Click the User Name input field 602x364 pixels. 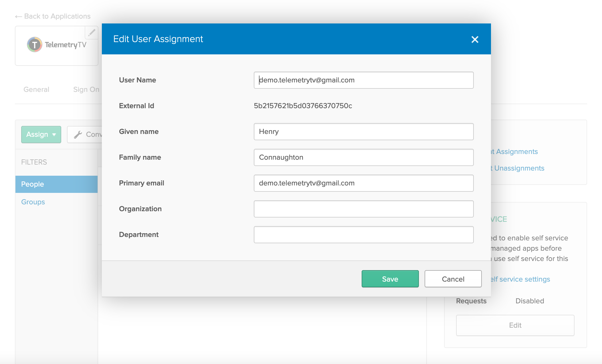tap(363, 80)
